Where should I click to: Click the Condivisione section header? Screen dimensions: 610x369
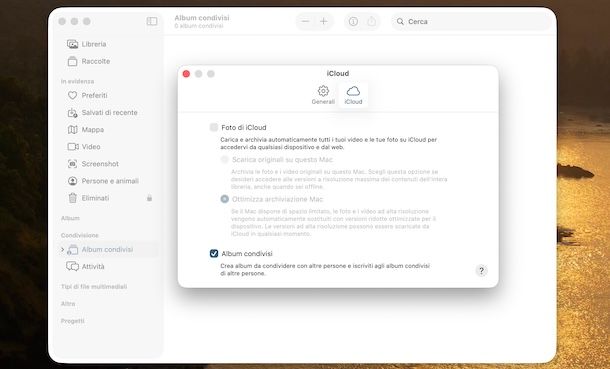pos(80,235)
